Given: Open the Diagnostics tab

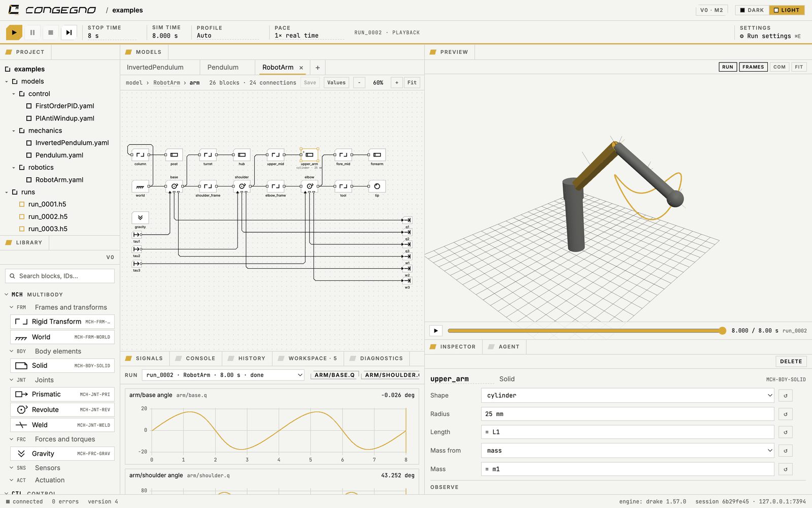Looking at the screenshot, I should (376, 359).
